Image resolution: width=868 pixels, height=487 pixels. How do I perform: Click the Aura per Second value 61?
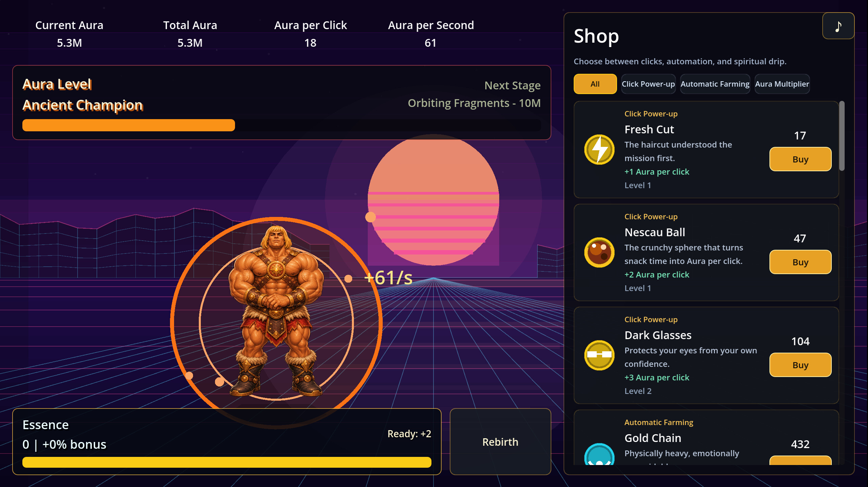pos(430,43)
